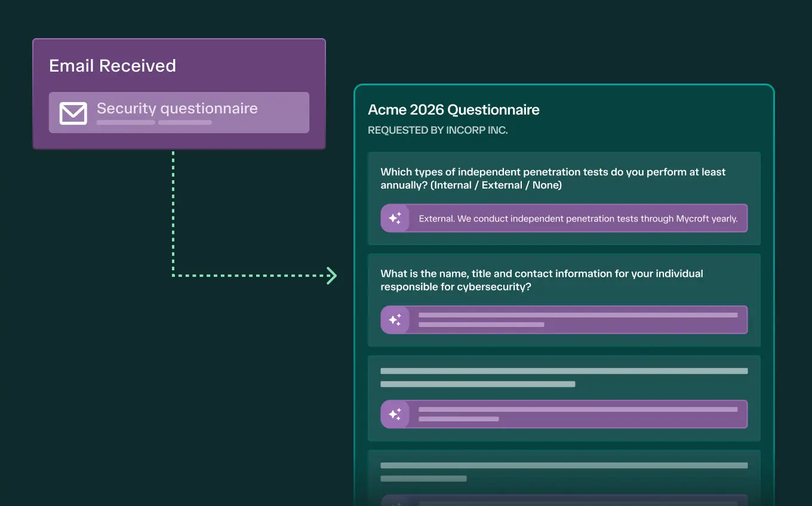The width and height of the screenshot is (812, 506).
Task: Click the sparkle icon in the third question card
Action: (395, 414)
